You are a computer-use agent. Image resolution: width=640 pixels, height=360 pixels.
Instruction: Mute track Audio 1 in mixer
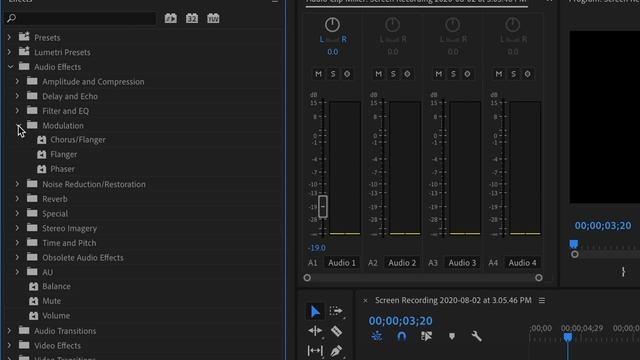pyautogui.click(x=318, y=74)
